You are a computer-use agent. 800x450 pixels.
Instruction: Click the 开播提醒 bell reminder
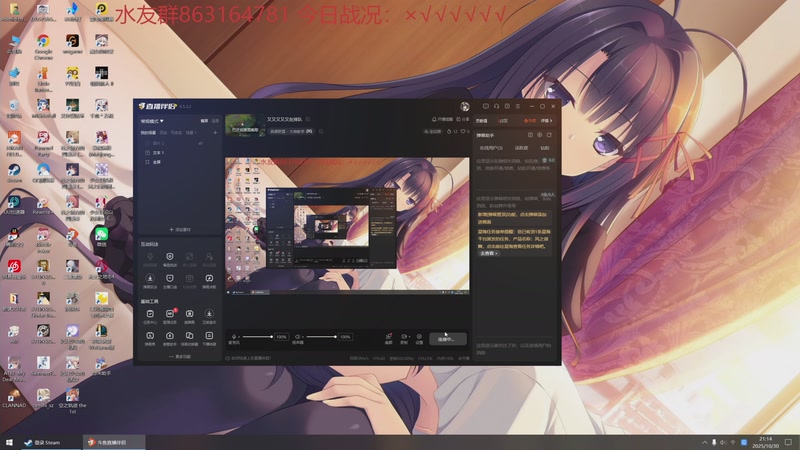tap(442, 119)
